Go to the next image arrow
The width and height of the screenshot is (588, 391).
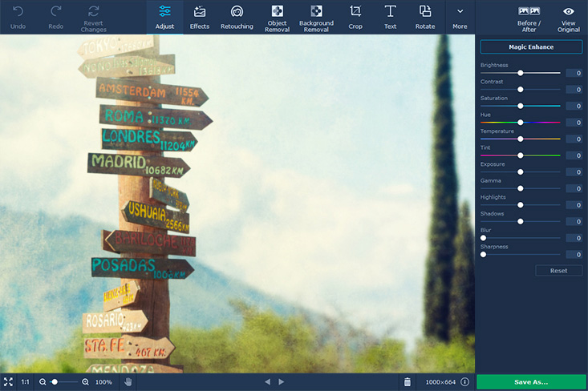[282, 381]
